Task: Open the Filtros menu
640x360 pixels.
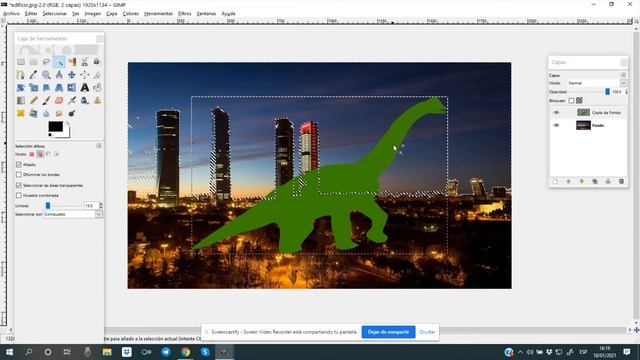Action: coord(184,13)
